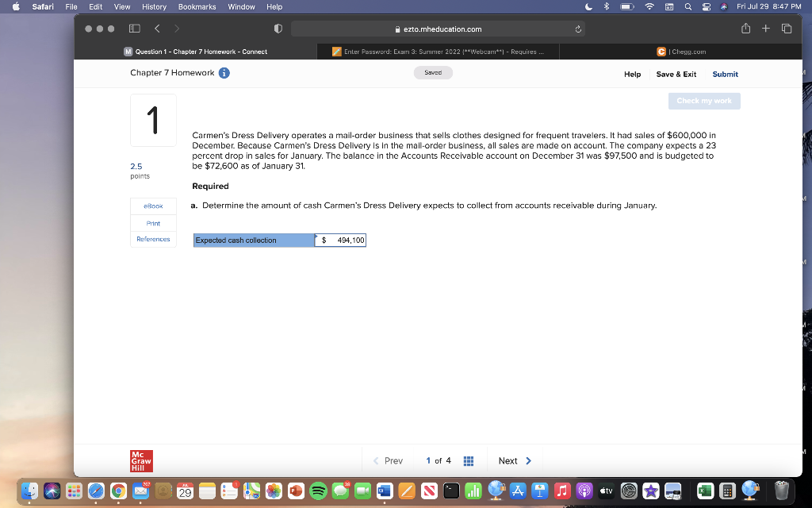Click the privacy shield icon in Safari toolbar
812x508 pixels.
(x=278, y=29)
